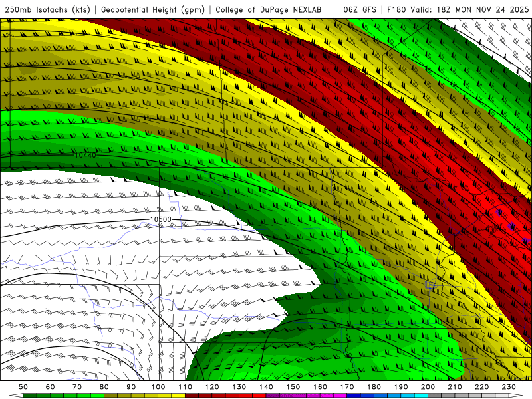The image size is (532, 399).
Task: Click the 220 value on the color scale
Action: click(x=481, y=387)
